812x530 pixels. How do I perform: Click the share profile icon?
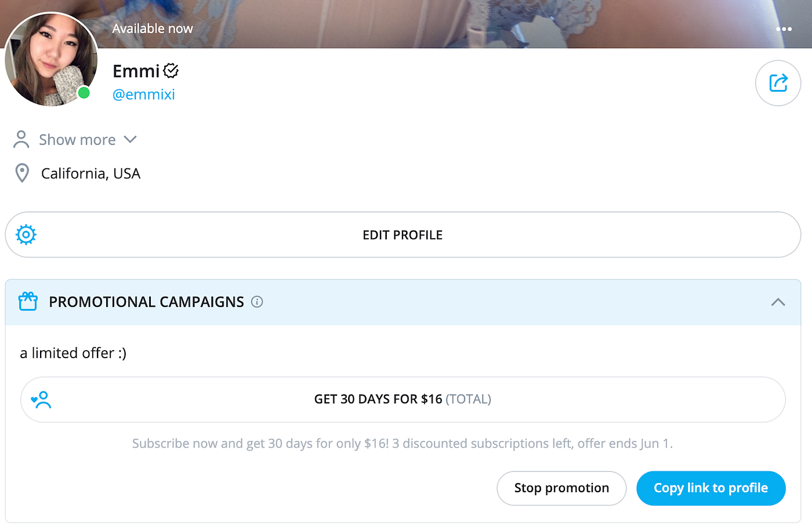click(x=778, y=83)
